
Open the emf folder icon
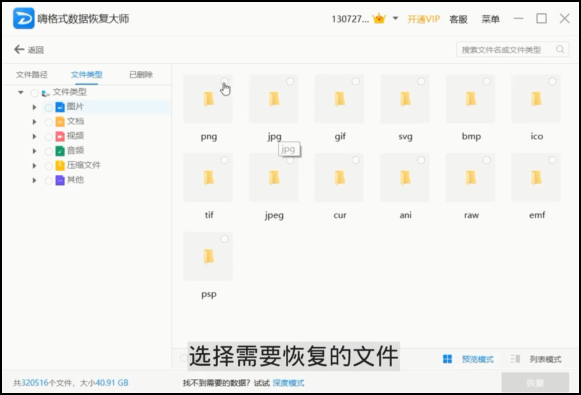[537, 178]
